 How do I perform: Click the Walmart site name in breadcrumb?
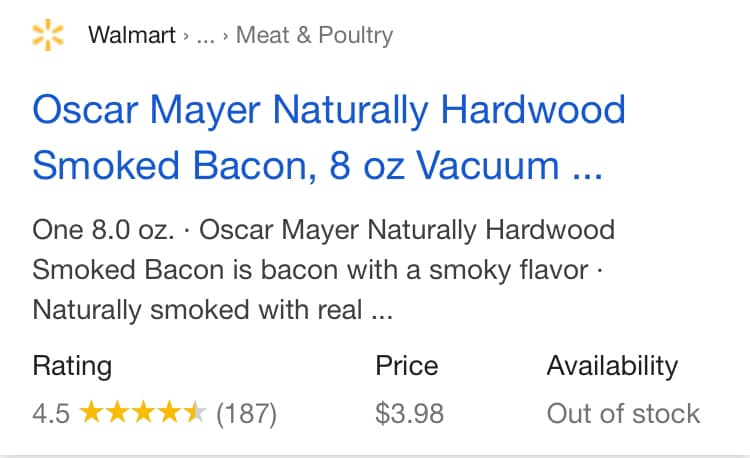[x=132, y=36]
